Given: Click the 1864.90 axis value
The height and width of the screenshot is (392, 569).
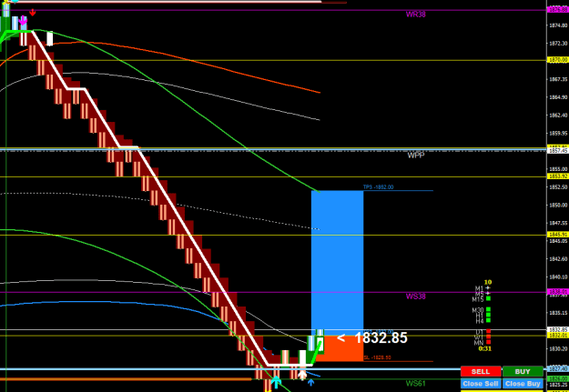Looking at the screenshot, I should tap(558, 97).
